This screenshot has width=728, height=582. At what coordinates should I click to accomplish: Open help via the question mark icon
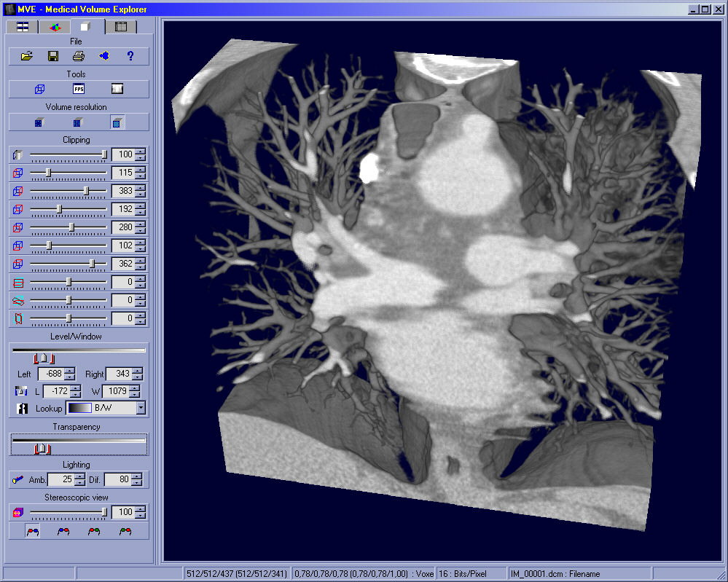pos(130,56)
